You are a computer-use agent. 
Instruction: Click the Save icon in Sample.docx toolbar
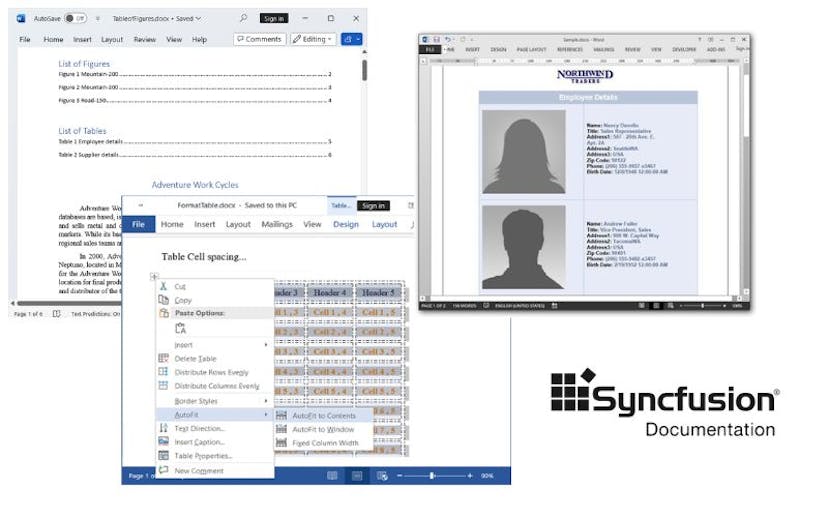(x=436, y=39)
